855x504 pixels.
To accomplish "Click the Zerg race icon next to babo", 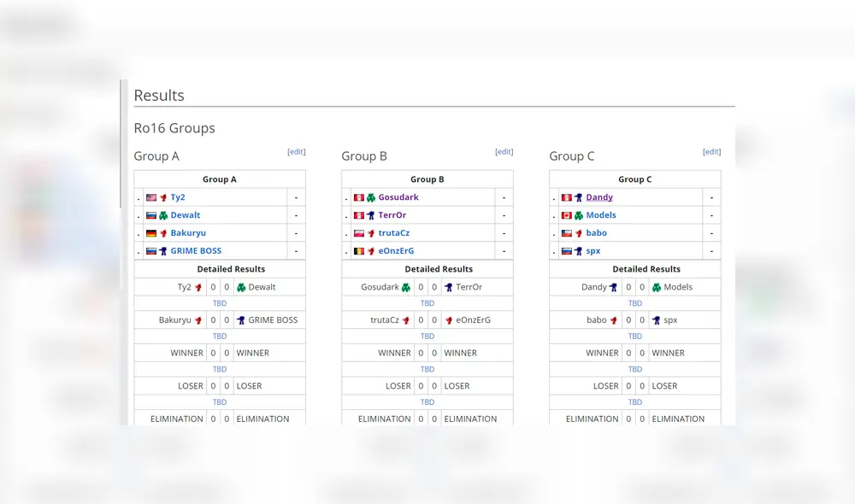I will point(579,232).
